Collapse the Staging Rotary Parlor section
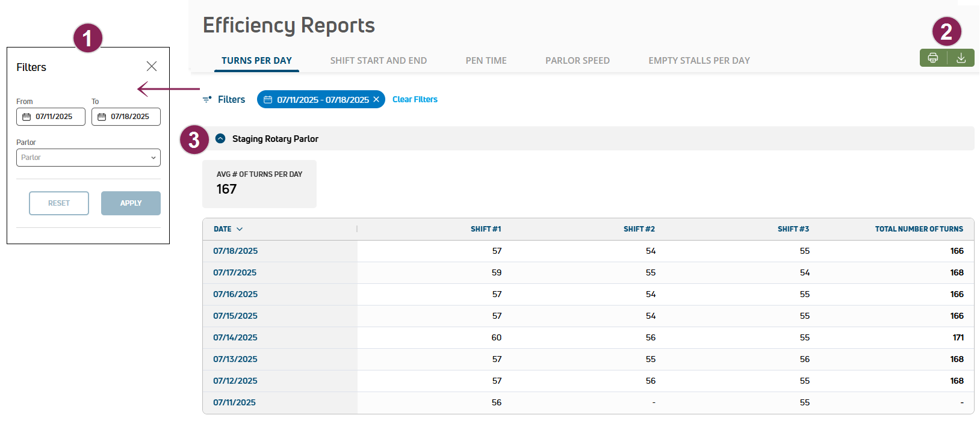Image resolution: width=980 pixels, height=421 pixels. (x=220, y=138)
